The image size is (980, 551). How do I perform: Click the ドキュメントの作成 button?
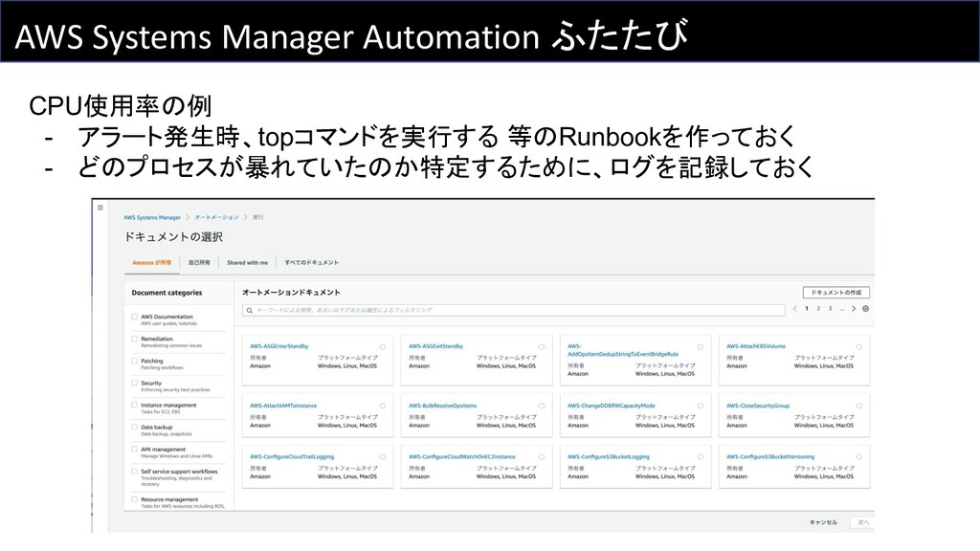point(836,293)
